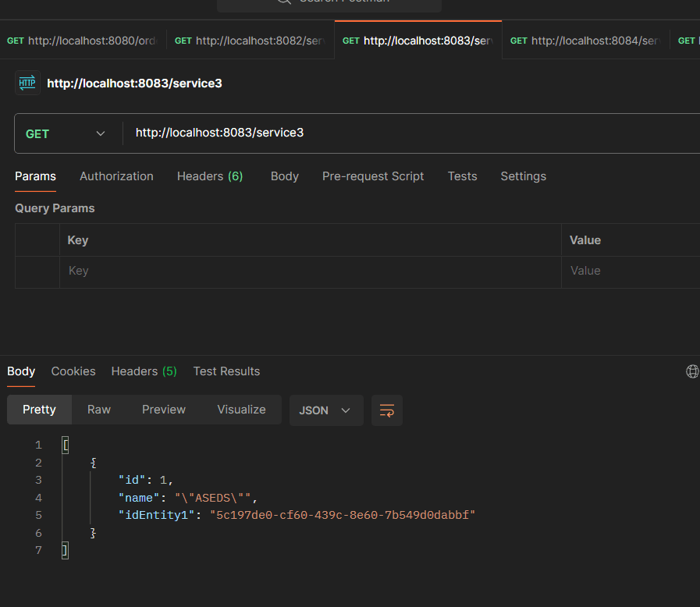This screenshot has height=607, width=700.
Task: Open the request Body tab
Action: click(x=285, y=176)
